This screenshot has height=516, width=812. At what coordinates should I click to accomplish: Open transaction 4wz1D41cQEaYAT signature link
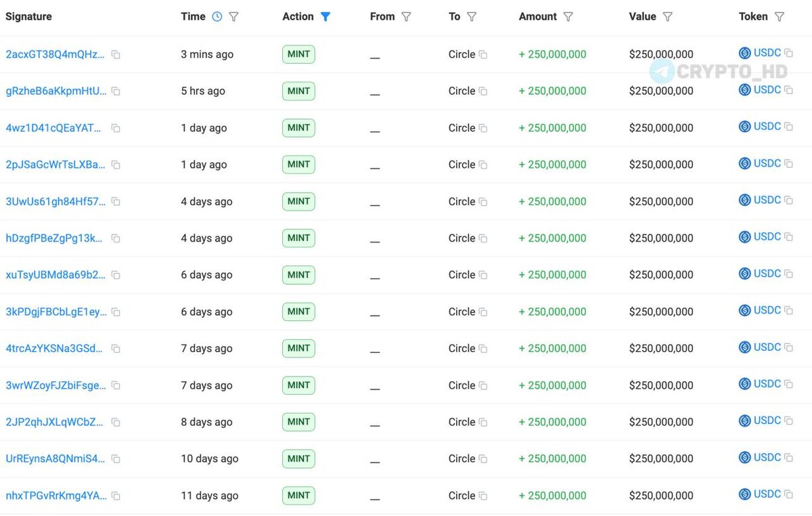coord(55,128)
